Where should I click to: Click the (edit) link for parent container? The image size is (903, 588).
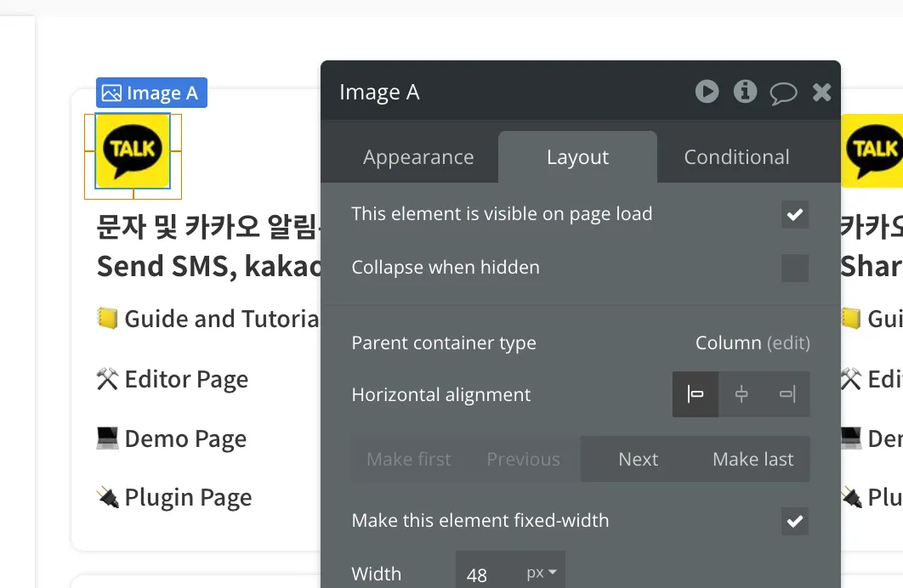click(788, 343)
